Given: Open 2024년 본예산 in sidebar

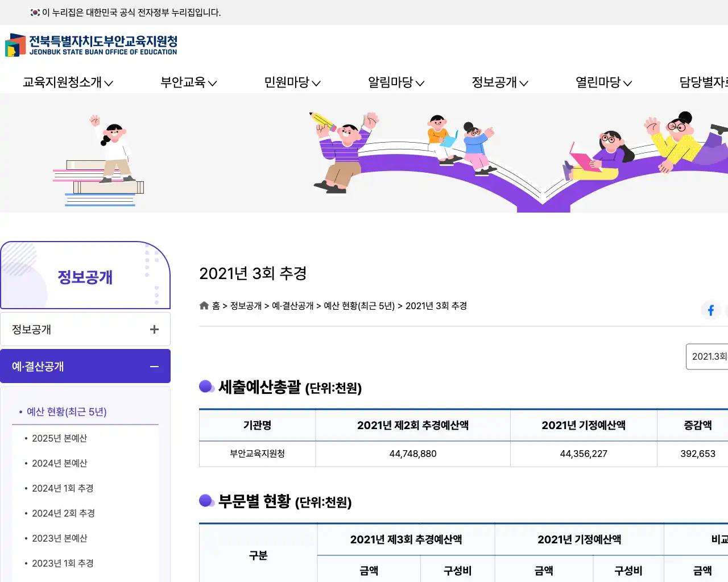Looking at the screenshot, I should tap(59, 463).
